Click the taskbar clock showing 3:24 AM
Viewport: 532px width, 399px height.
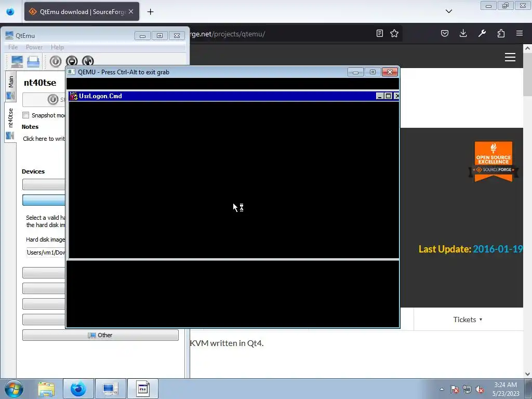(x=506, y=389)
